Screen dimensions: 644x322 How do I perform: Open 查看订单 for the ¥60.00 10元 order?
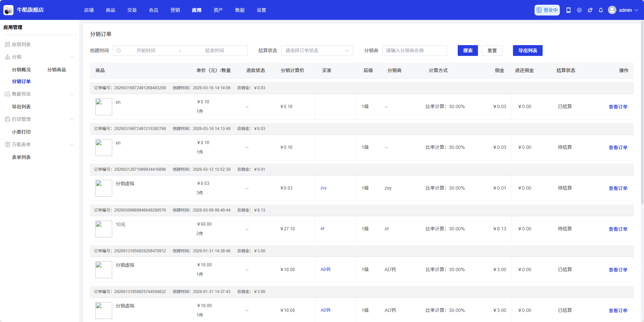point(618,229)
